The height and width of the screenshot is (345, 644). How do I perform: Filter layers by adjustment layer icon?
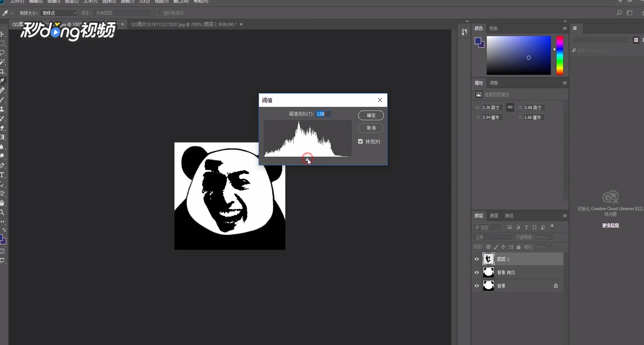(518, 227)
